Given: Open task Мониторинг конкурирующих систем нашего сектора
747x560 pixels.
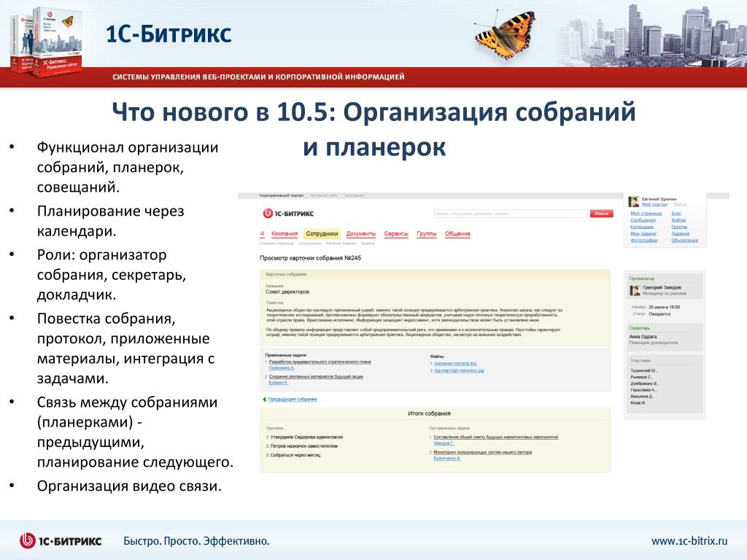Looking at the screenshot, I should (483, 452).
